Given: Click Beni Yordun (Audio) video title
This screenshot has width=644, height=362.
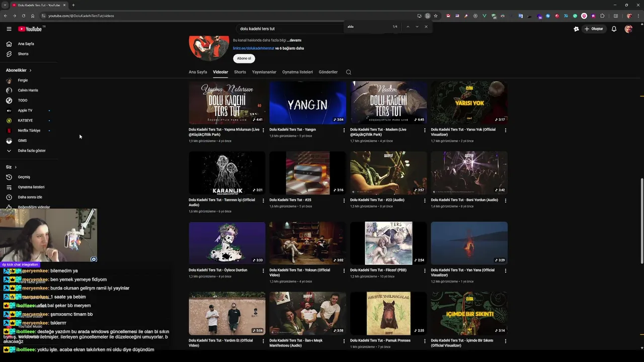Looking at the screenshot, I should click(x=464, y=200).
